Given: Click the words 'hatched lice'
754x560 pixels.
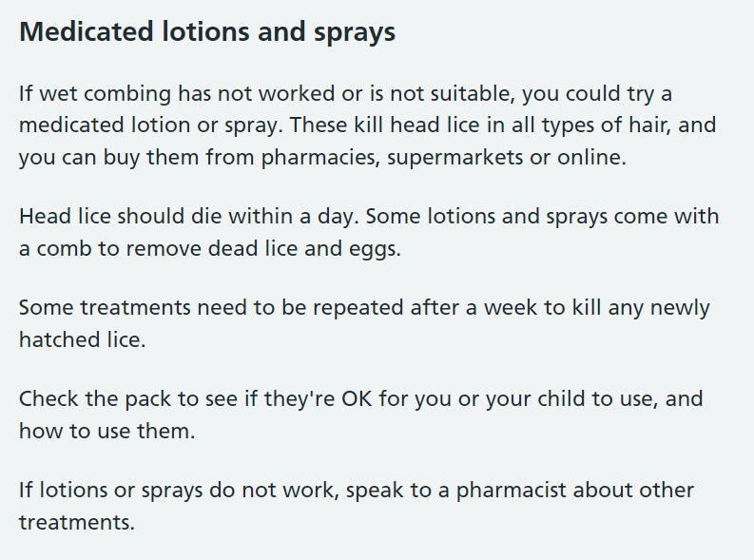Looking at the screenshot, I should pos(82,339).
